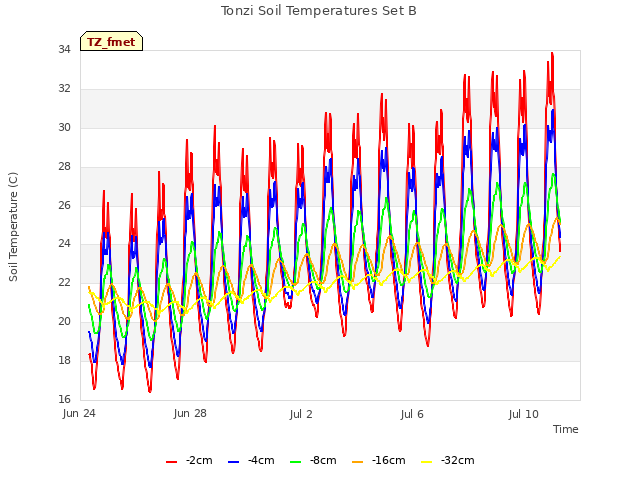Click the 24 y-axis tick label
640x480 pixels.
tap(64, 243)
